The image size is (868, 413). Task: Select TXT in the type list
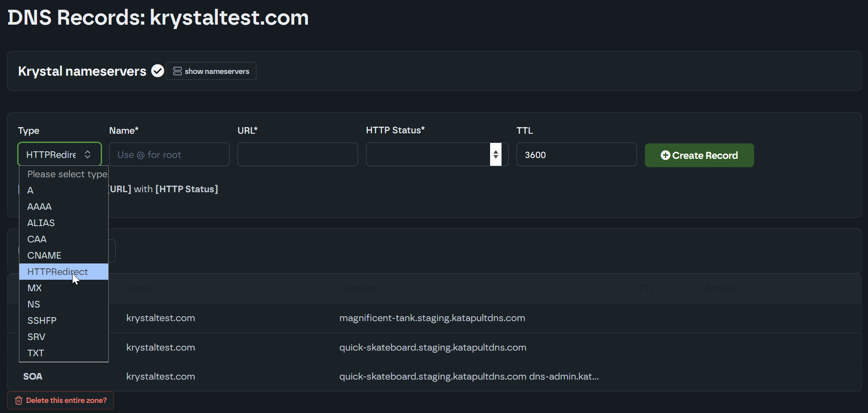tap(36, 353)
